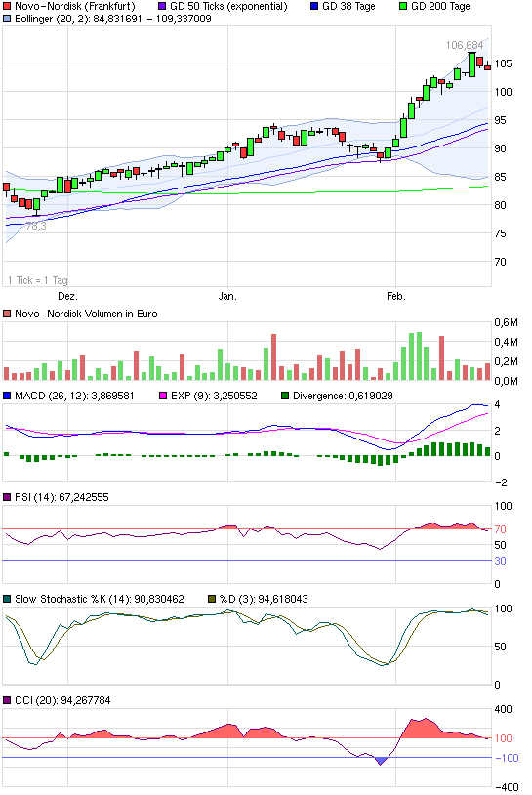This screenshot has height=795, width=532.
Task: Click the olive %D (3) legend swatch
Action: tap(212, 599)
